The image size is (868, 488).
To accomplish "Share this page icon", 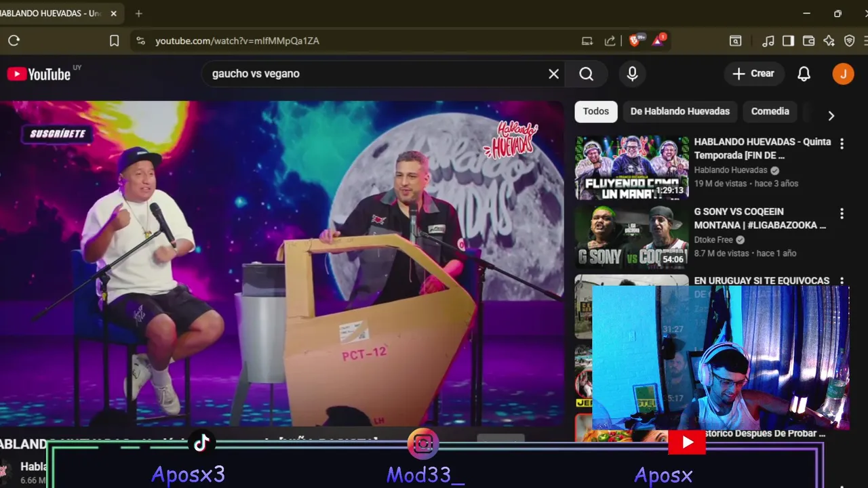I will pyautogui.click(x=610, y=41).
